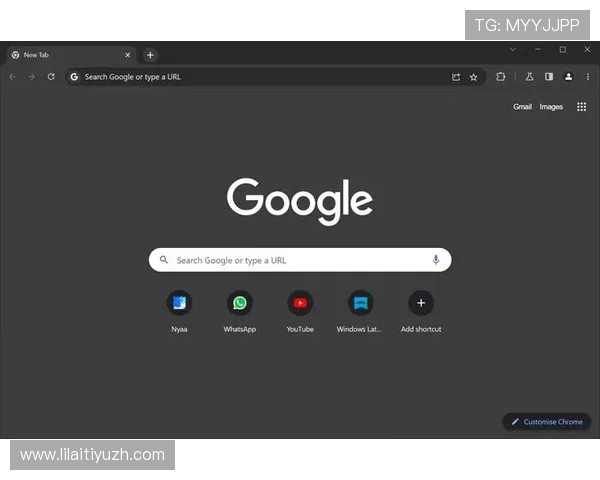
Task: Click the share page icon in address bar
Action: coord(456,77)
